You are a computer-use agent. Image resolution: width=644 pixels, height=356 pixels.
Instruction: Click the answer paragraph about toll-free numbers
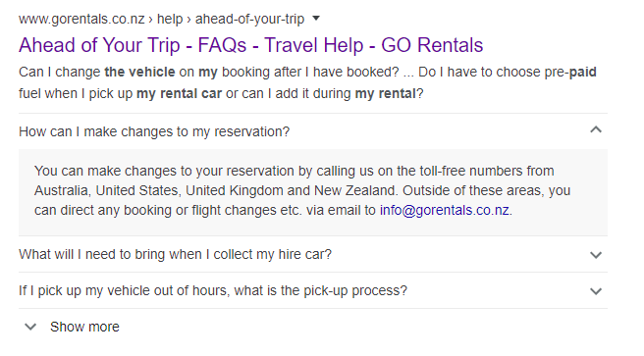302,190
